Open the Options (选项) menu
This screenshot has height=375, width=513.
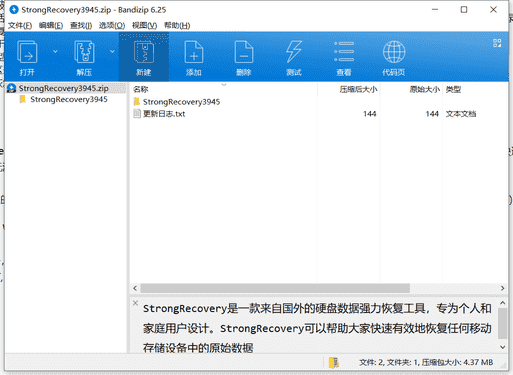(112, 25)
